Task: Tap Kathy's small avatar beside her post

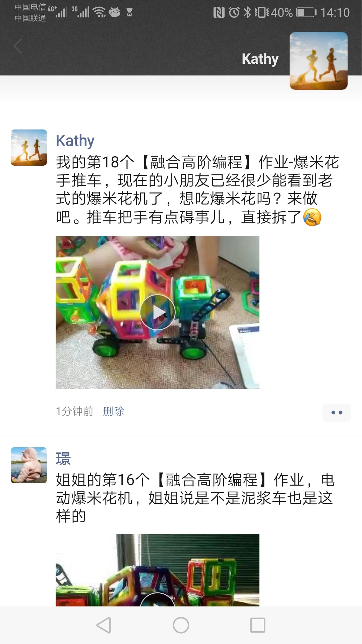Action: pyautogui.click(x=29, y=148)
